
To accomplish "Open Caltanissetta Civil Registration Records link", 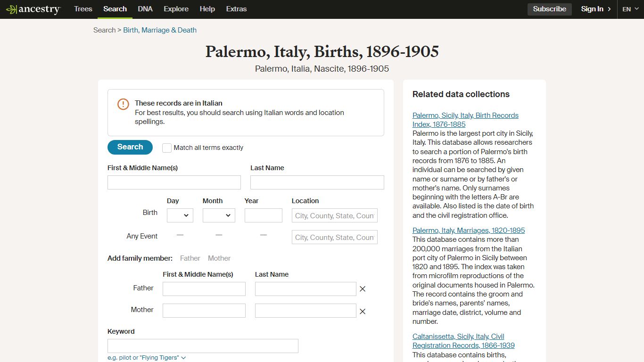I will (x=463, y=341).
